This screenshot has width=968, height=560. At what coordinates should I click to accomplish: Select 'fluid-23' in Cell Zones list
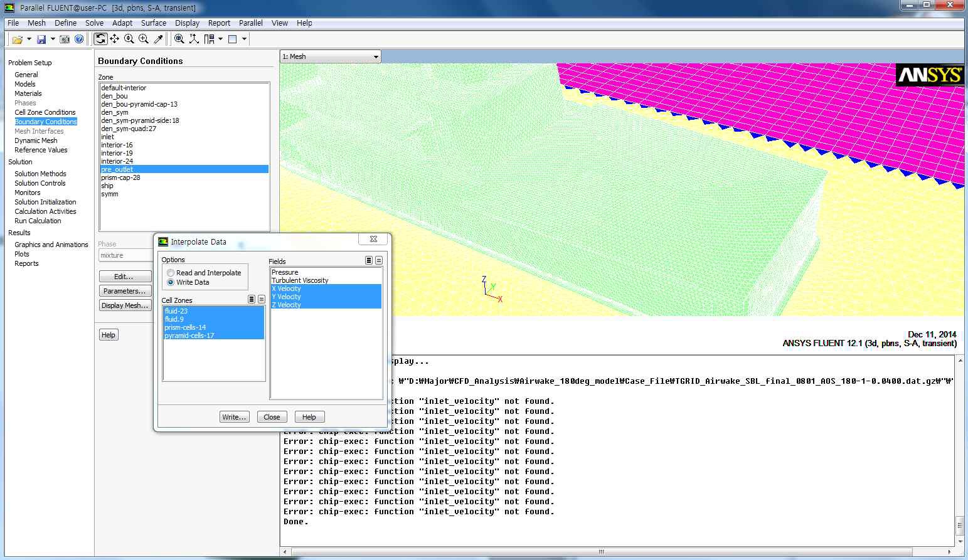pyautogui.click(x=214, y=311)
